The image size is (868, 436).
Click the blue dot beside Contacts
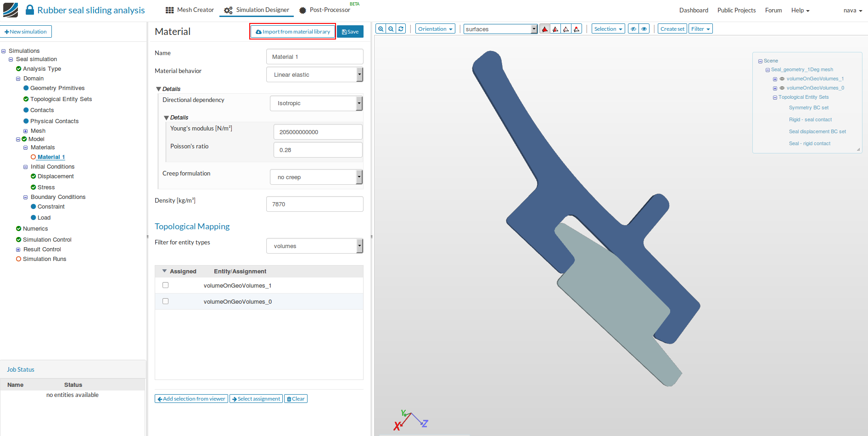26,110
